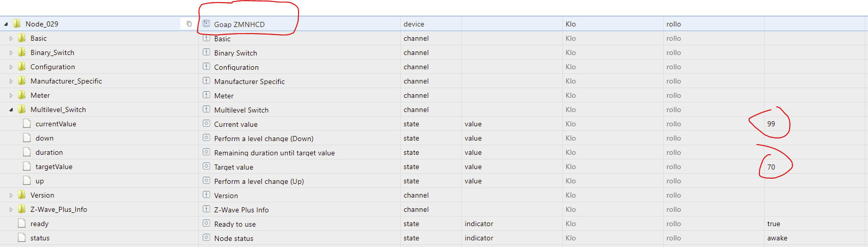This screenshot has width=868, height=247.
Task: Select the Manufacturer_Specific tree item
Action: [66, 81]
